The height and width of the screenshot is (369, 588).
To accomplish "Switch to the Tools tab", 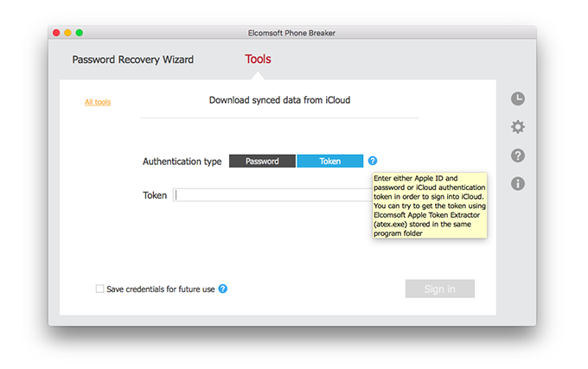I will 258,59.
